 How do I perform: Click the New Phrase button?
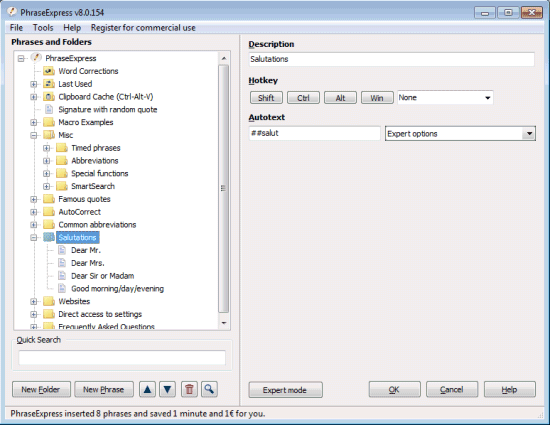(104, 389)
